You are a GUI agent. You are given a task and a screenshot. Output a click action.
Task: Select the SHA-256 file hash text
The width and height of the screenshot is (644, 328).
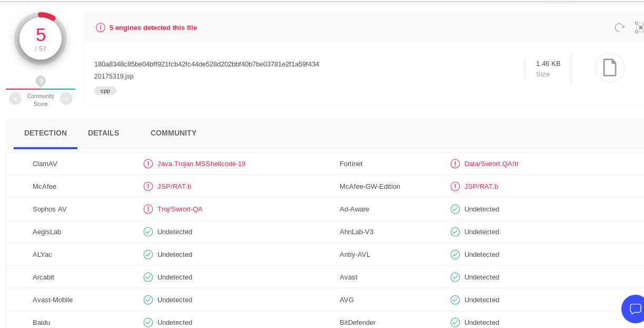click(206, 64)
